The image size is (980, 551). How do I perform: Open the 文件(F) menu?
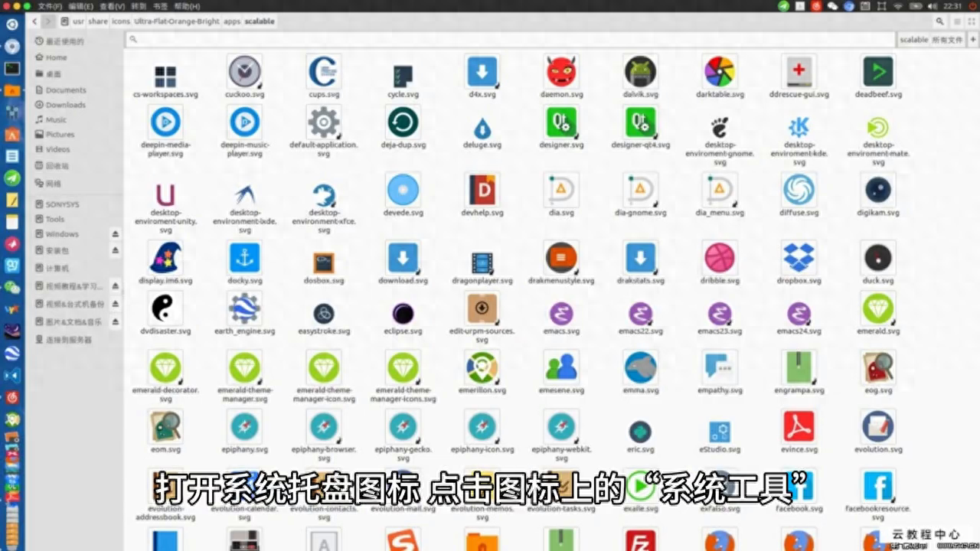coord(49,5)
